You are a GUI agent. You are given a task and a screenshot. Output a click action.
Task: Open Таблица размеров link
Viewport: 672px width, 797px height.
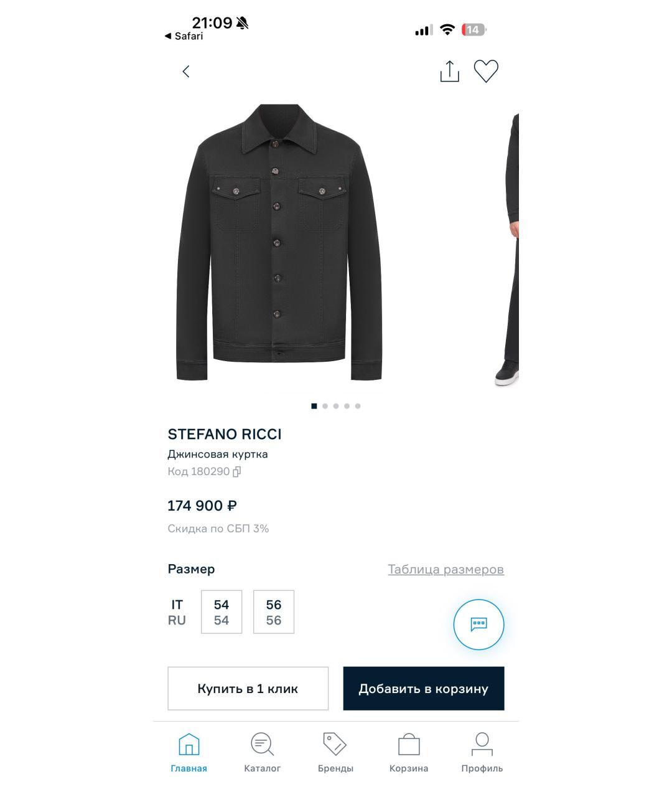tap(446, 569)
